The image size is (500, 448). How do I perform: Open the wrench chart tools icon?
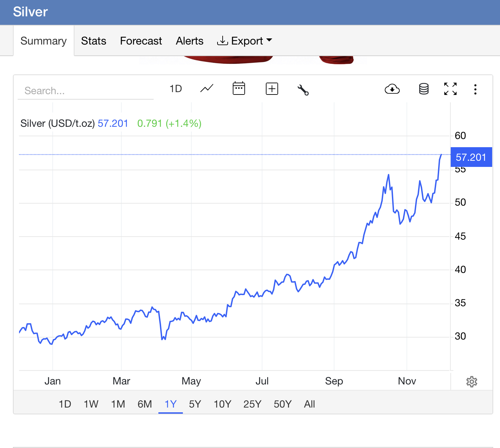(x=303, y=90)
